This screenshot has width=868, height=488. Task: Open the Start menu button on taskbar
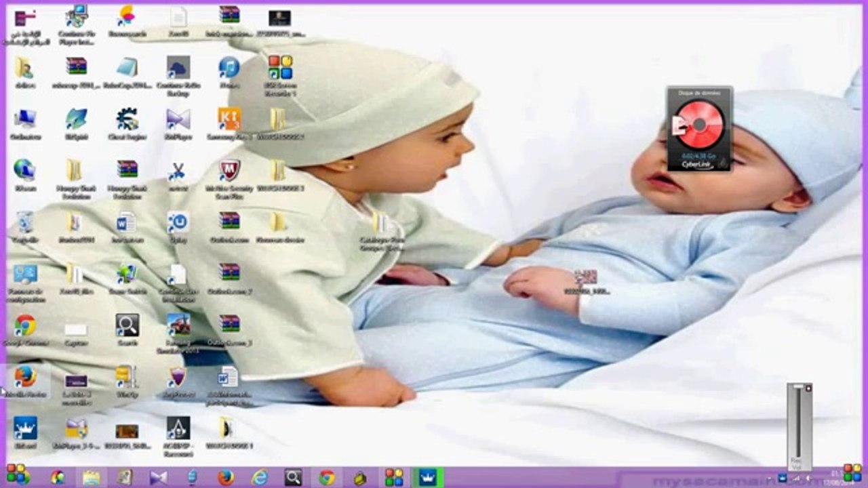18,476
